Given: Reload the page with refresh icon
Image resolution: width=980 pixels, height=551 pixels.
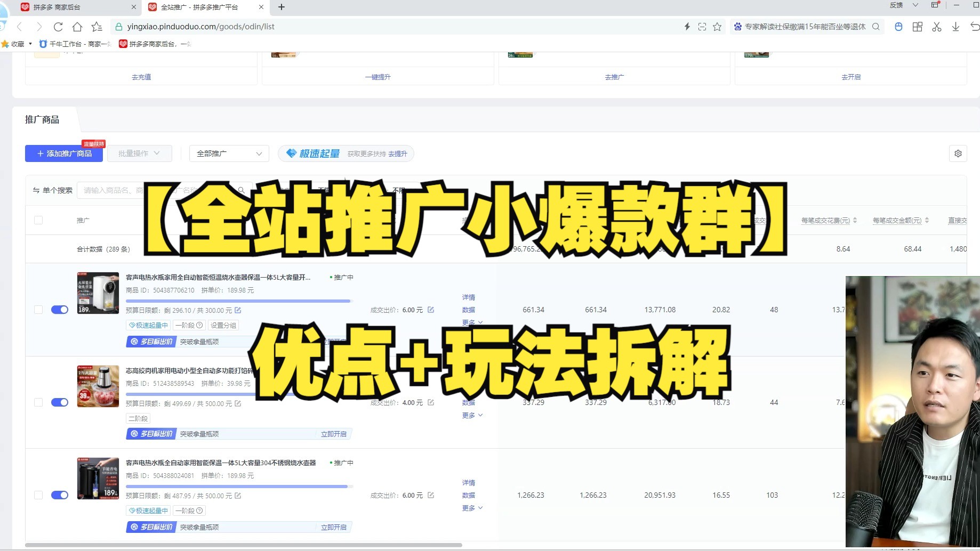Looking at the screenshot, I should pos(58,27).
